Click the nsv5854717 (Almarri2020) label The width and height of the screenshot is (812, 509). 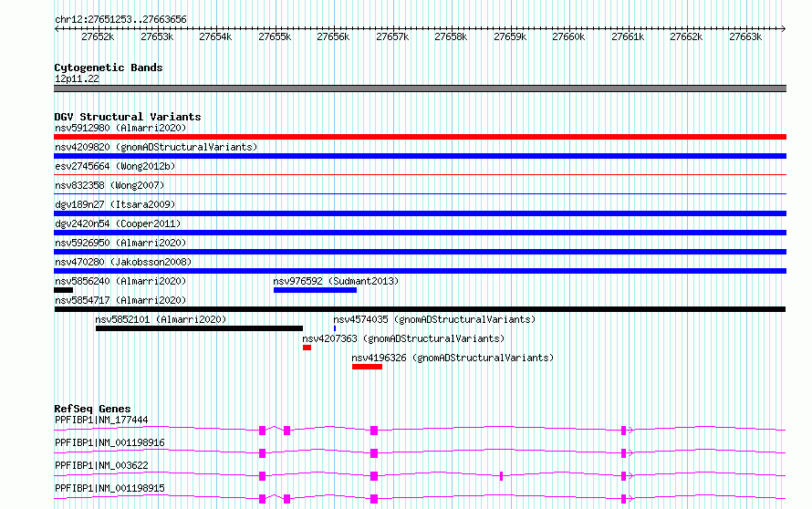(120, 300)
